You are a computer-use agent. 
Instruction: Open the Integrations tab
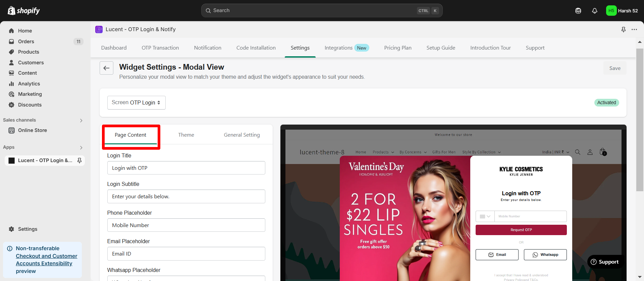tap(347, 48)
